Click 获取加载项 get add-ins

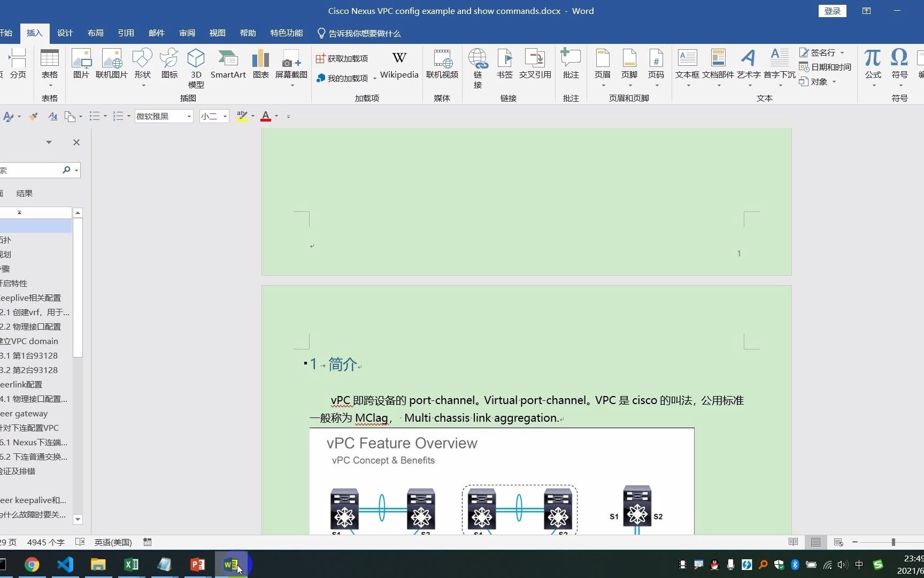click(x=342, y=58)
